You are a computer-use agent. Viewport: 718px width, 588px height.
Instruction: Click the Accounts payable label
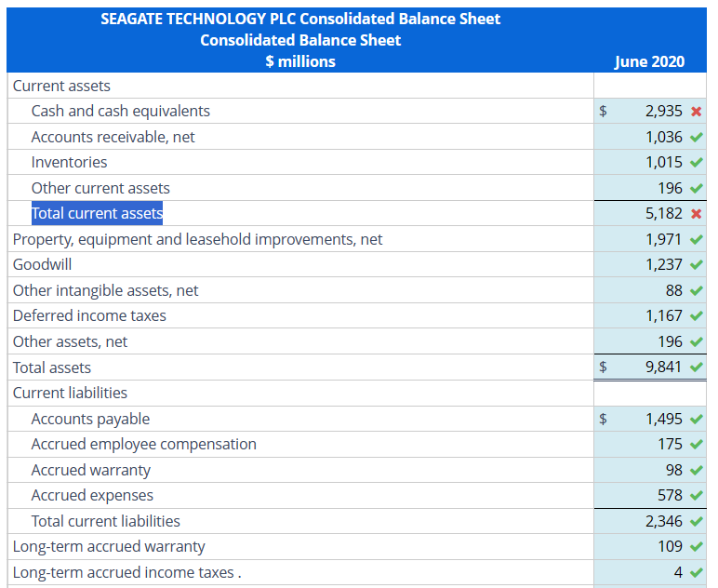90,419
